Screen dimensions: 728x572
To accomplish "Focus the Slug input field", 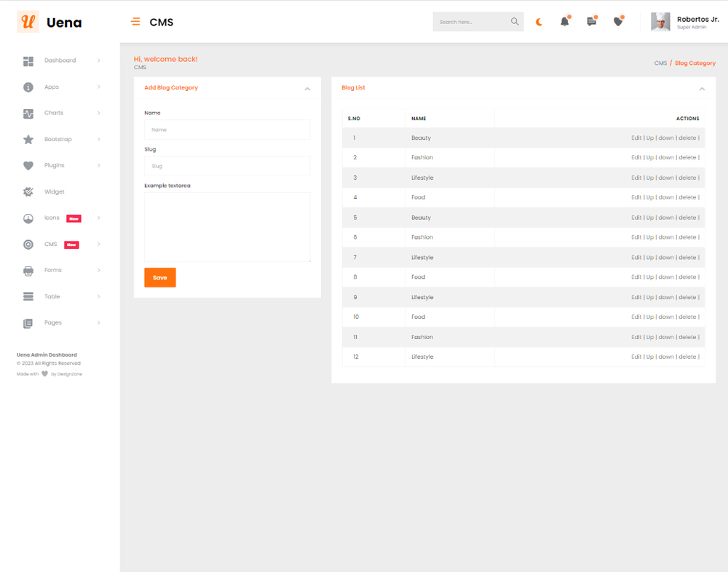I will click(227, 166).
